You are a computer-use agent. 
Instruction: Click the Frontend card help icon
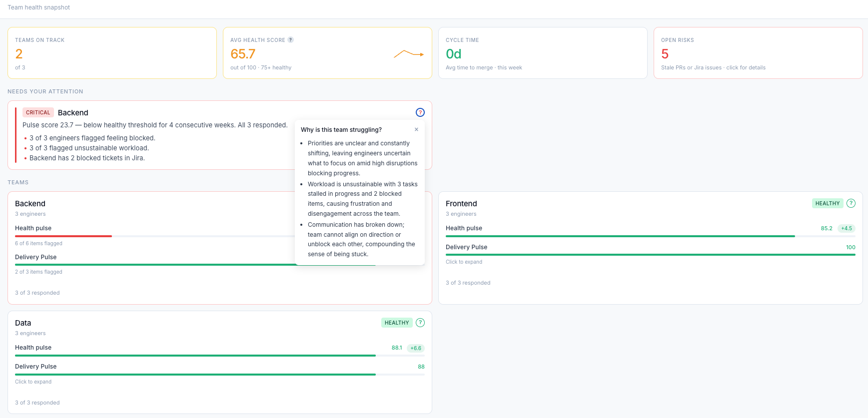(851, 203)
